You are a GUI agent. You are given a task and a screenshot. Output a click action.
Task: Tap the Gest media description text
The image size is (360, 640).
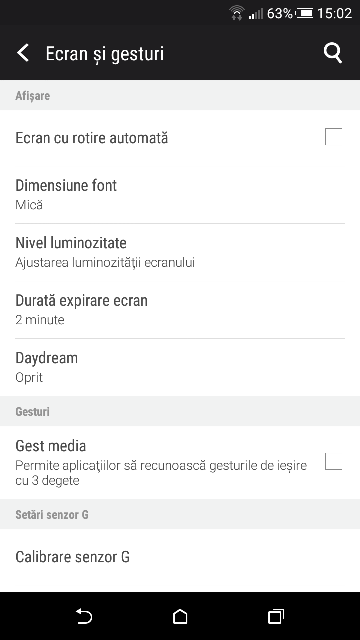(161, 473)
